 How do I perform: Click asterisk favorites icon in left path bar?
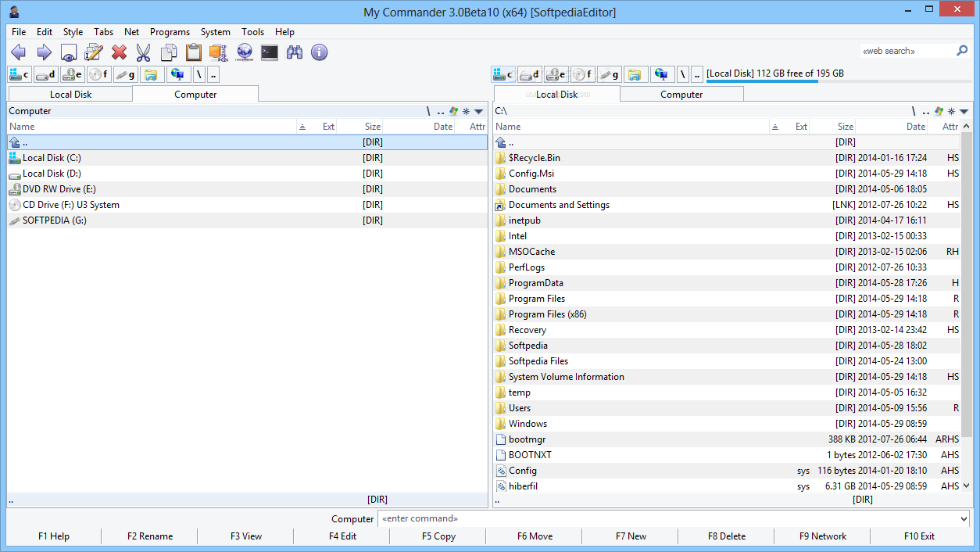point(466,111)
